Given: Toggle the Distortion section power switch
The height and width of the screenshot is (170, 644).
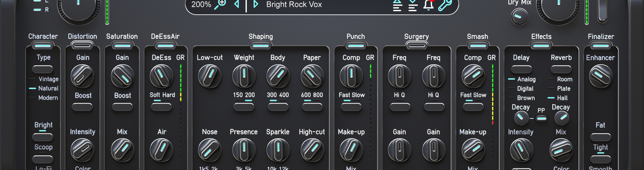Looking at the screenshot, I should pos(82,45).
